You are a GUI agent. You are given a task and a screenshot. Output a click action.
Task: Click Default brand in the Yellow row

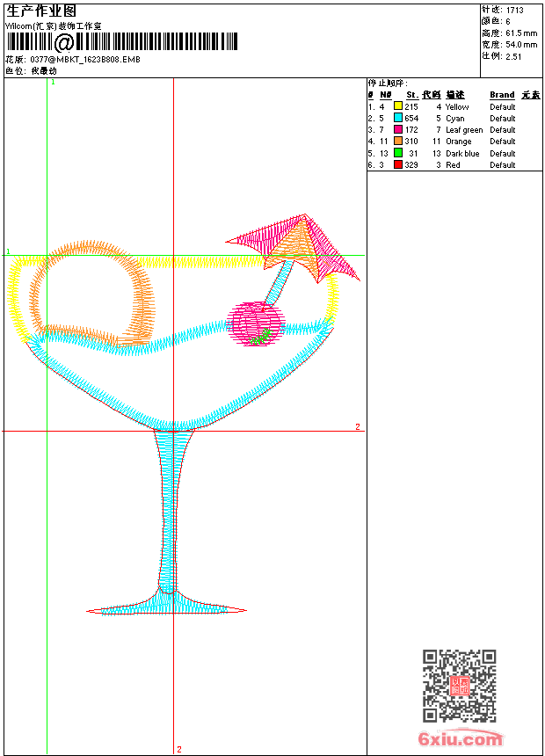[x=503, y=107]
